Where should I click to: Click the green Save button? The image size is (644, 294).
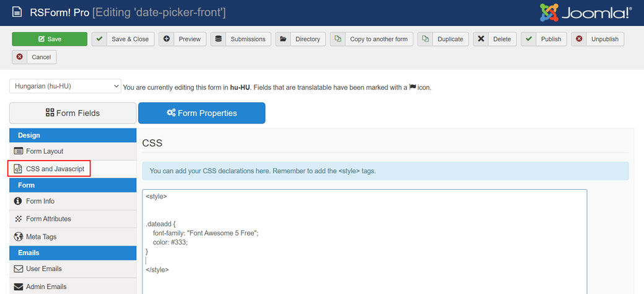click(50, 39)
